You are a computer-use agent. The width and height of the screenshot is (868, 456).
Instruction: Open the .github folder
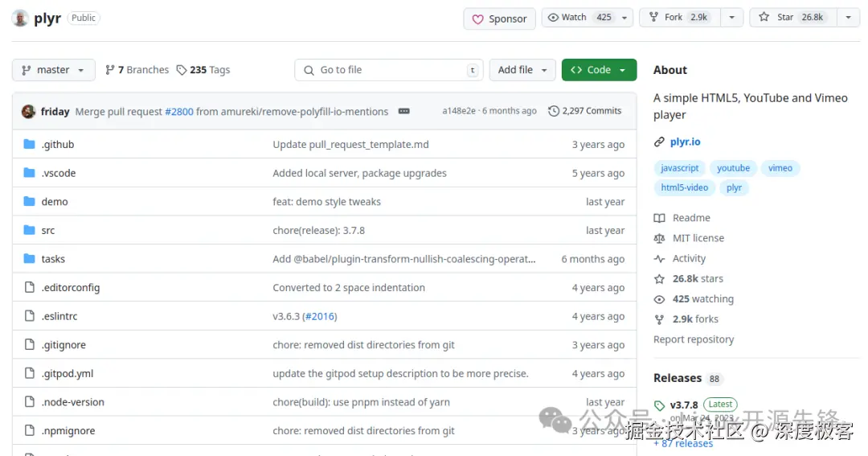click(58, 145)
